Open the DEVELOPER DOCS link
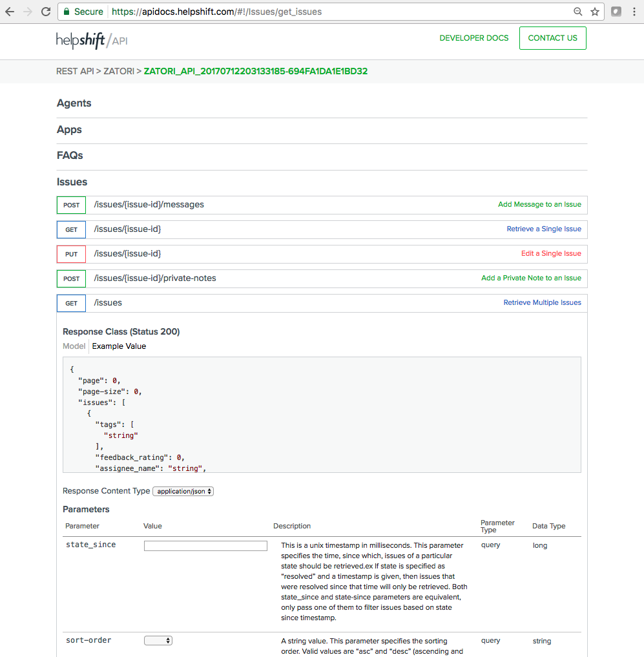Viewport: 644px width, 657px height. click(x=474, y=38)
